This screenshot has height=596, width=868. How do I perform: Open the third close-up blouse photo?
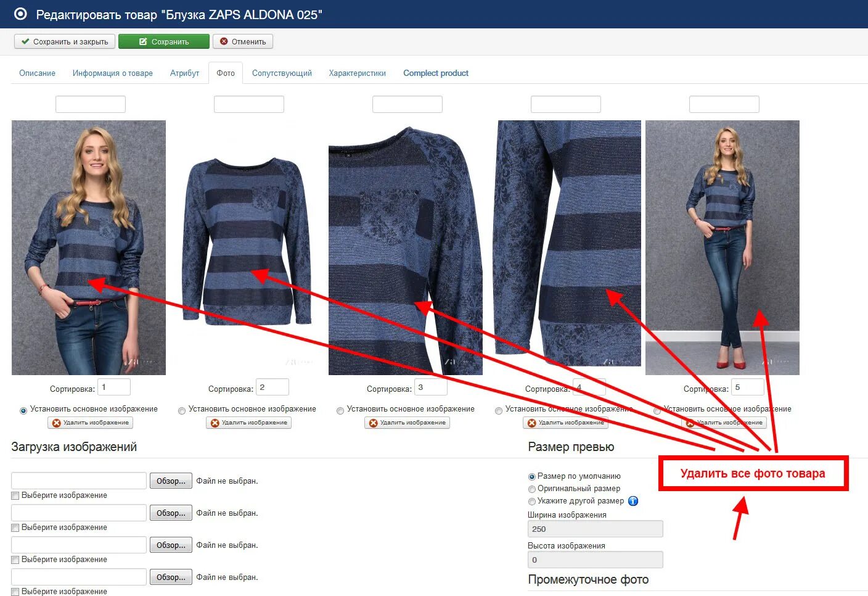click(406, 247)
